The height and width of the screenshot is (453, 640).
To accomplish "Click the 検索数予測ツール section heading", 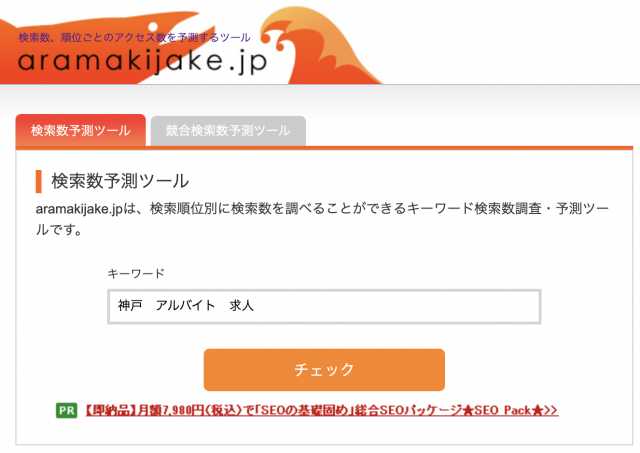I will [120, 181].
